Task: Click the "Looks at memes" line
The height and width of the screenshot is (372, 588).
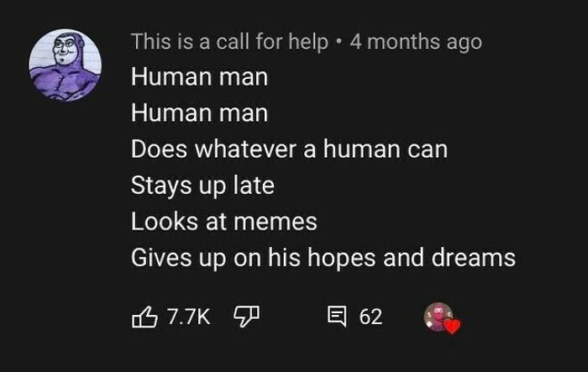Action: pyautogui.click(x=224, y=221)
